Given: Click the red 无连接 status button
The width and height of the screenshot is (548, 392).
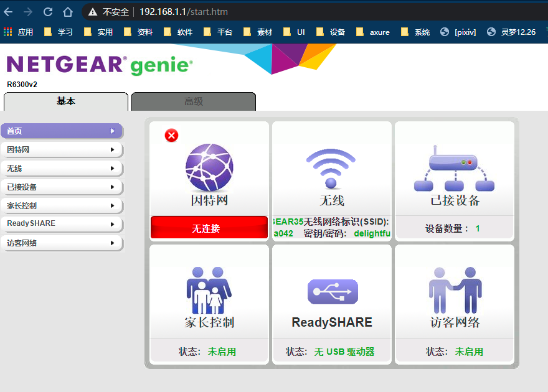Looking at the screenshot, I should 209,228.
